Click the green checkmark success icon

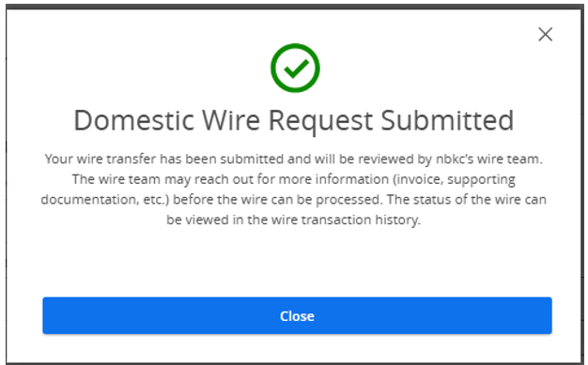tap(296, 68)
